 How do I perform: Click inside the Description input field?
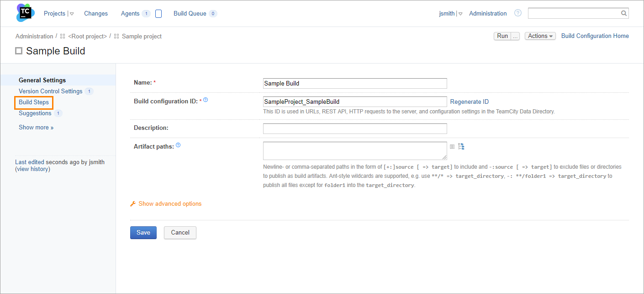(355, 128)
